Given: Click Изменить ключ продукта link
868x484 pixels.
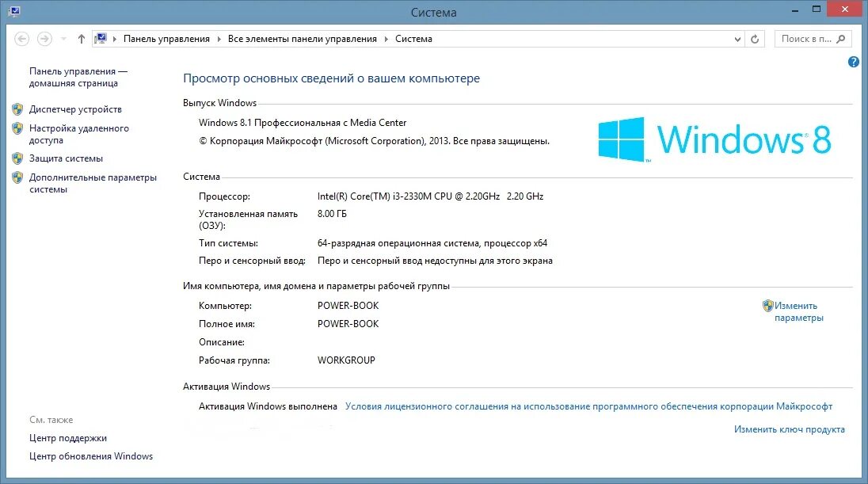Looking at the screenshot, I should click(x=790, y=429).
